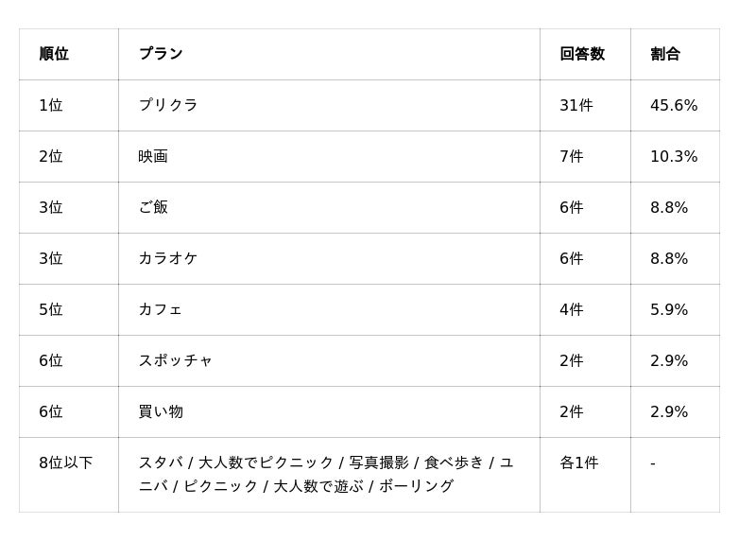Click the 45.6% percentage cell
756x541 pixels.
674,105
